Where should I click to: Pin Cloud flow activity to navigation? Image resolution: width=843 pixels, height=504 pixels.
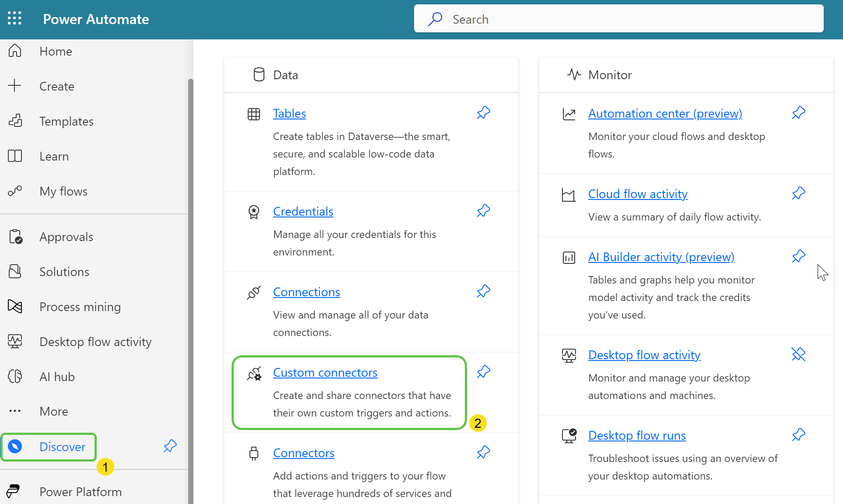click(798, 193)
